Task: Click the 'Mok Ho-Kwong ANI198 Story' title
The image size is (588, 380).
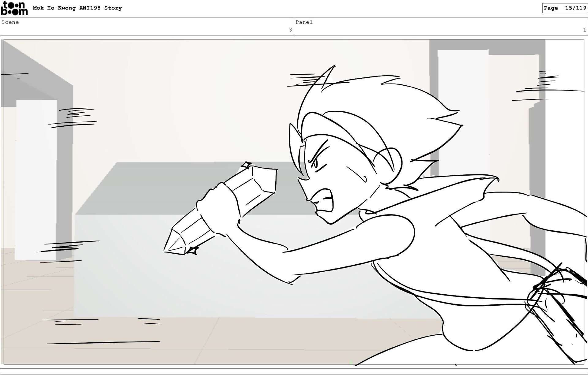Action: [77, 8]
